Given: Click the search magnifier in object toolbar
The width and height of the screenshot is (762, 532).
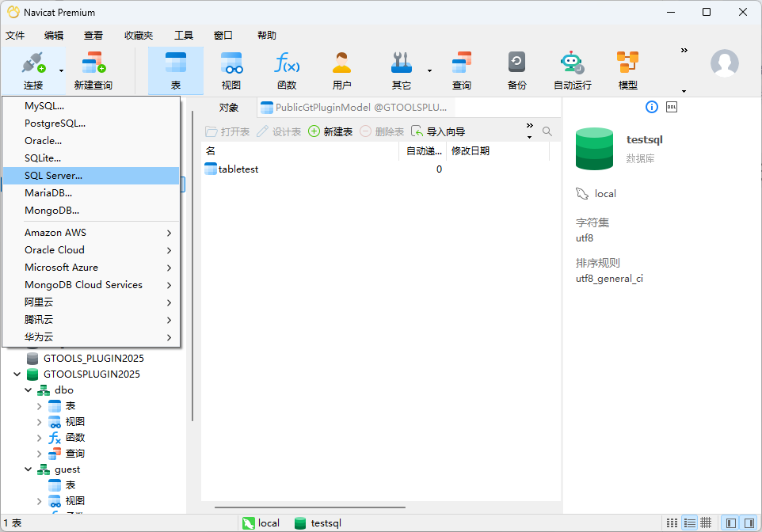Looking at the screenshot, I should point(547,131).
